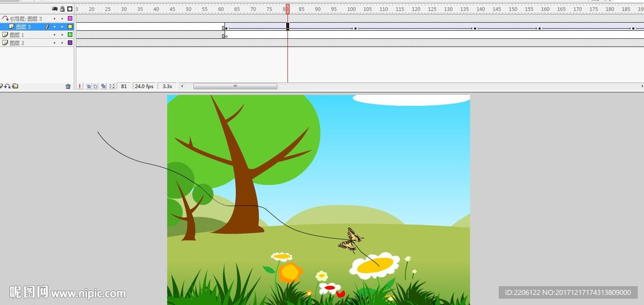
Task: Click the insert layer folder icon
Action: [x=15, y=86]
